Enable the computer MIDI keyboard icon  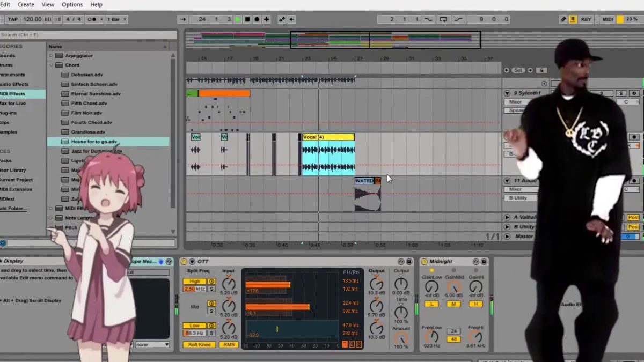[x=573, y=19]
